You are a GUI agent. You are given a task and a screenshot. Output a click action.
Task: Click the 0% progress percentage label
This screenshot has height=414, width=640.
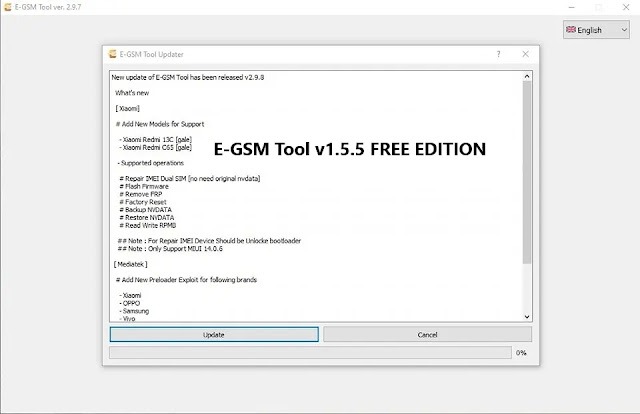pos(521,353)
